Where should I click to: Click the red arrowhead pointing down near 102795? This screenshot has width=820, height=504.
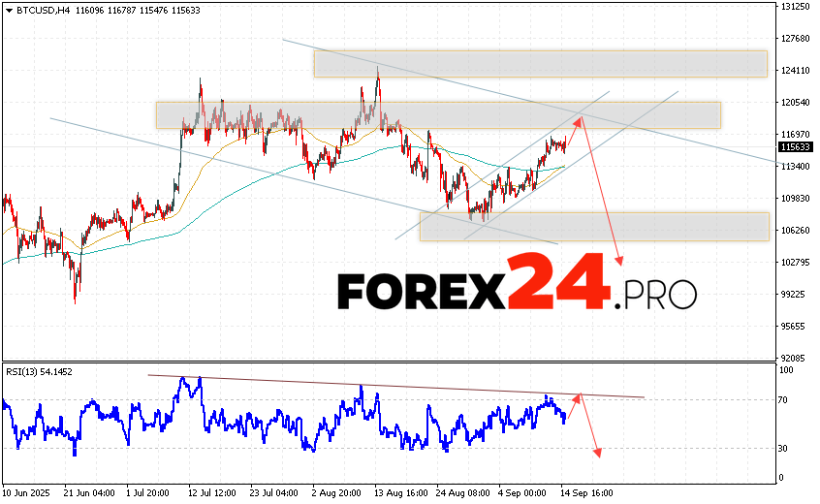pos(619,260)
